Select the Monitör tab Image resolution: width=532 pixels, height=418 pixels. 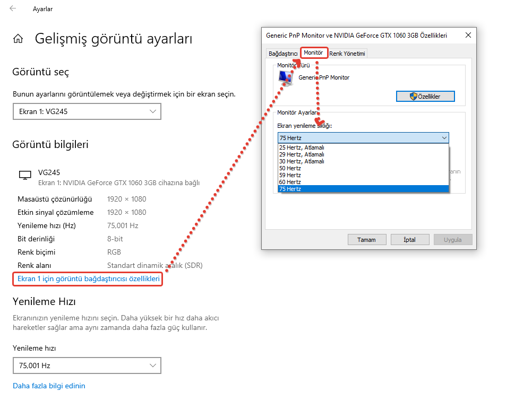point(313,53)
